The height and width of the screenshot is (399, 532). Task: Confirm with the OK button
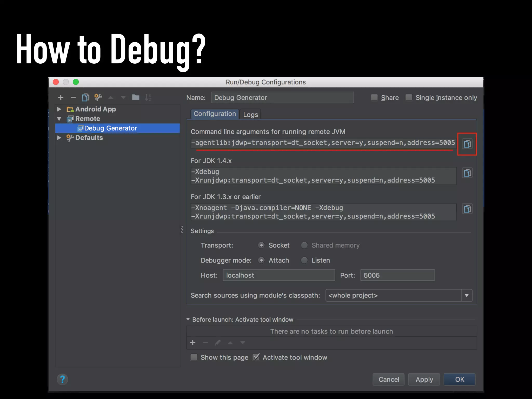tap(460, 380)
